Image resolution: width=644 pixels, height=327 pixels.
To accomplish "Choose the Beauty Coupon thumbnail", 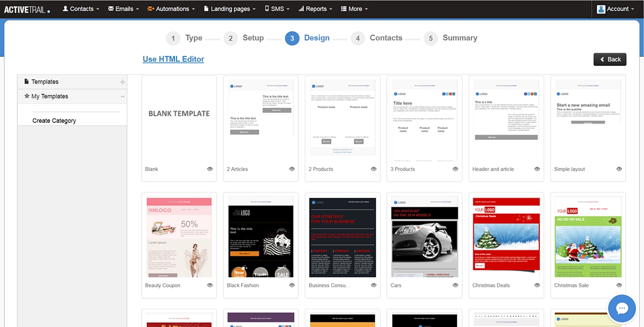I will tap(179, 236).
